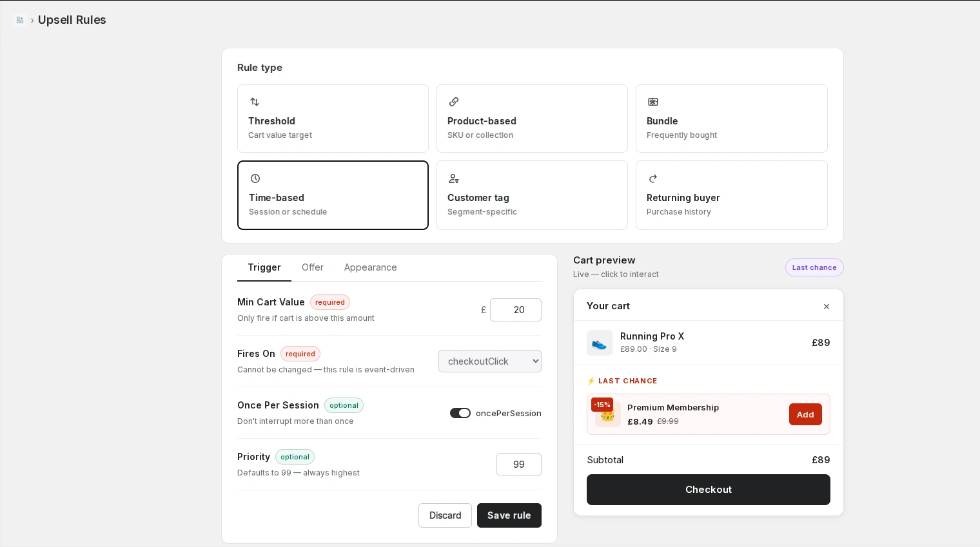Viewport: 980px width, 547px height.
Task: Click the Once Per Session optional badge
Action: (x=344, y=405)
